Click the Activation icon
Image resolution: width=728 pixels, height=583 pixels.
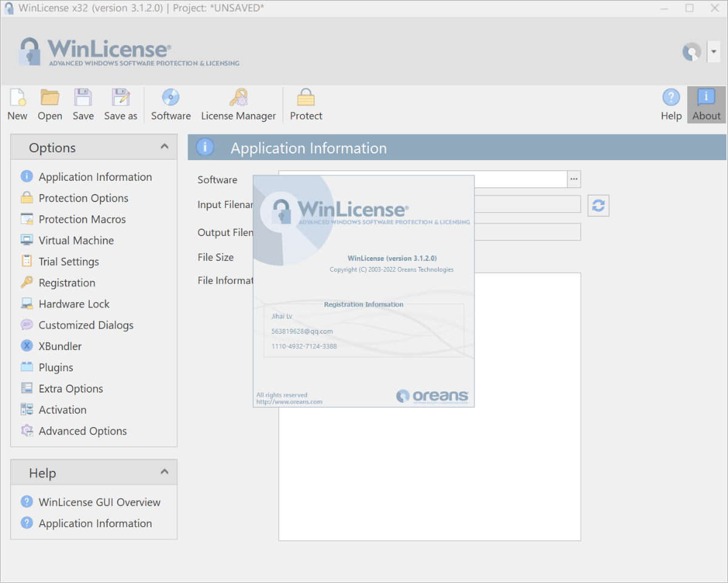click(x=27, y=410)
